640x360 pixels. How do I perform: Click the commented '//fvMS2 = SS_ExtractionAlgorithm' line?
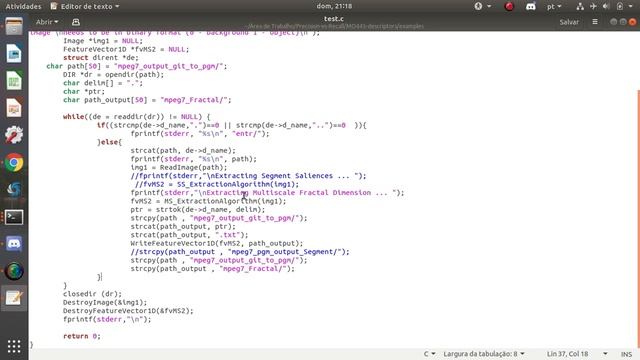click(217, 184)
